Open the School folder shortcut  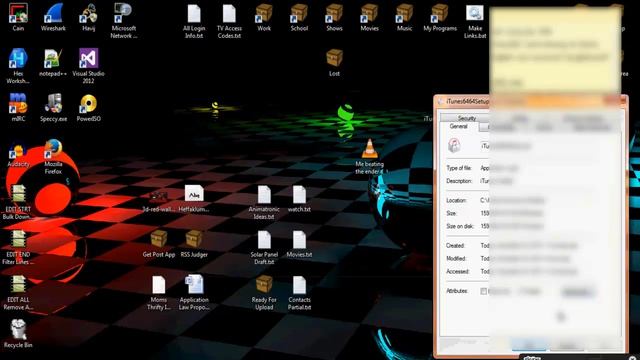pos(299,17)
